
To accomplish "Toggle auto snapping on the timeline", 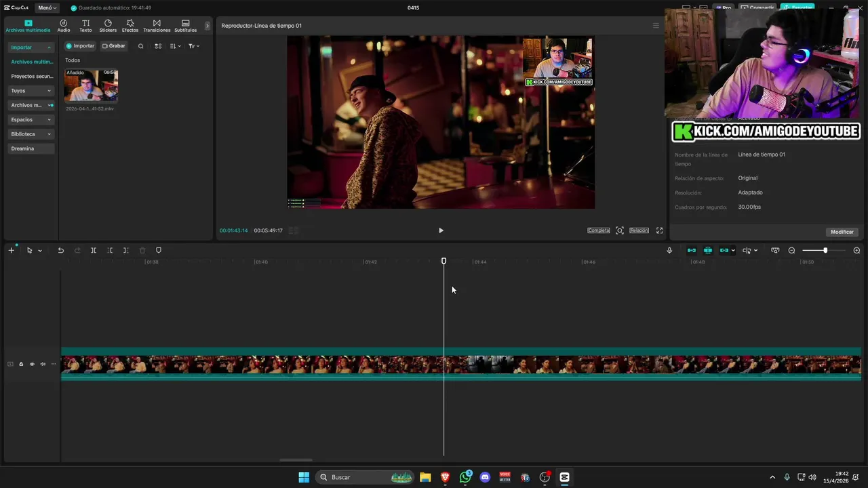I will tap(708, 250).
